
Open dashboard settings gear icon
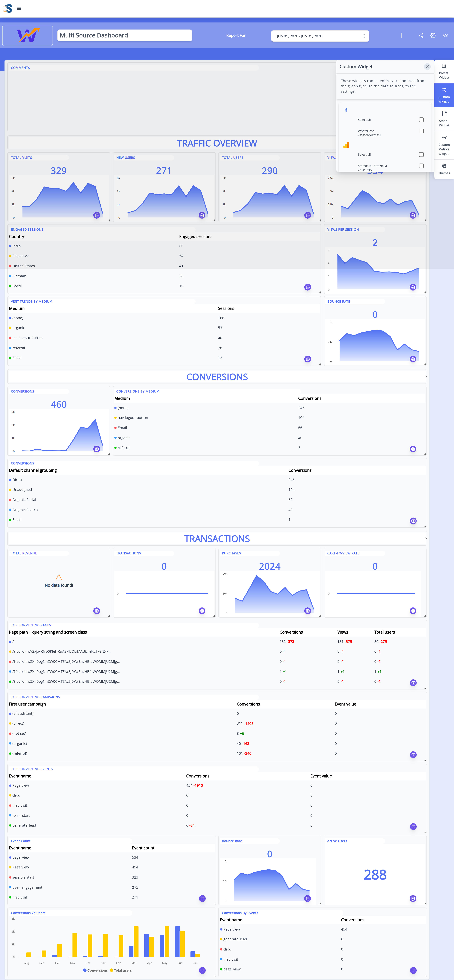[433, 35]
